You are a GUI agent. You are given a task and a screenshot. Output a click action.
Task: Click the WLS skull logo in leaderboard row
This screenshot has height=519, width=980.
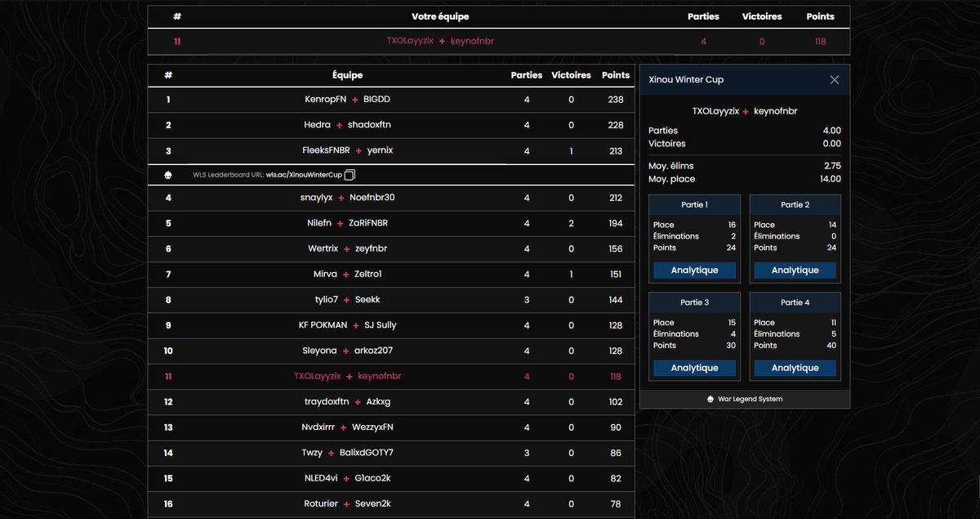pos(168,175)
